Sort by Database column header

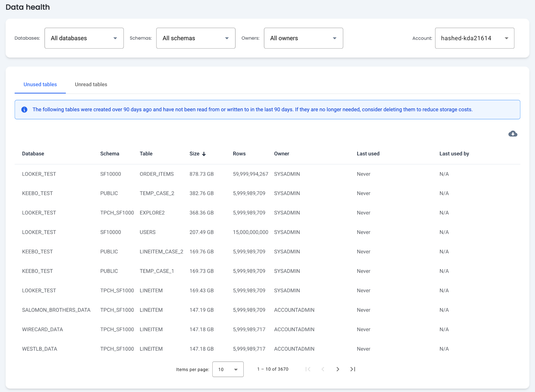[x=33, y=154]
